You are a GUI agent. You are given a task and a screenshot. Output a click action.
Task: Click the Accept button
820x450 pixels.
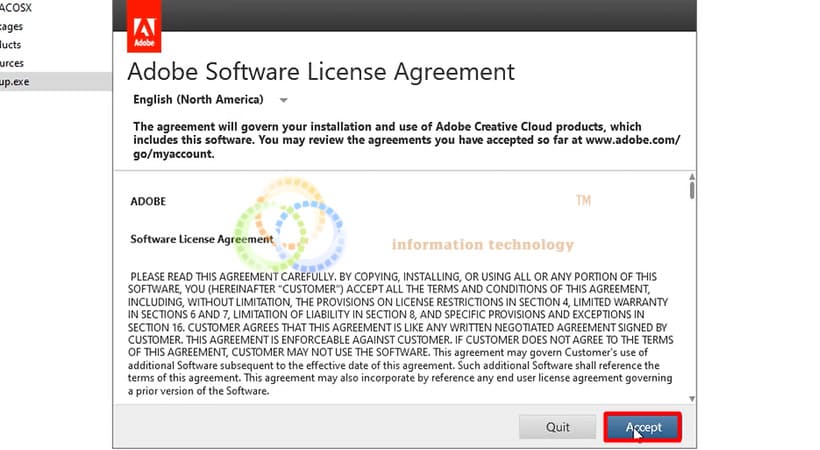(x=643, y=427)
